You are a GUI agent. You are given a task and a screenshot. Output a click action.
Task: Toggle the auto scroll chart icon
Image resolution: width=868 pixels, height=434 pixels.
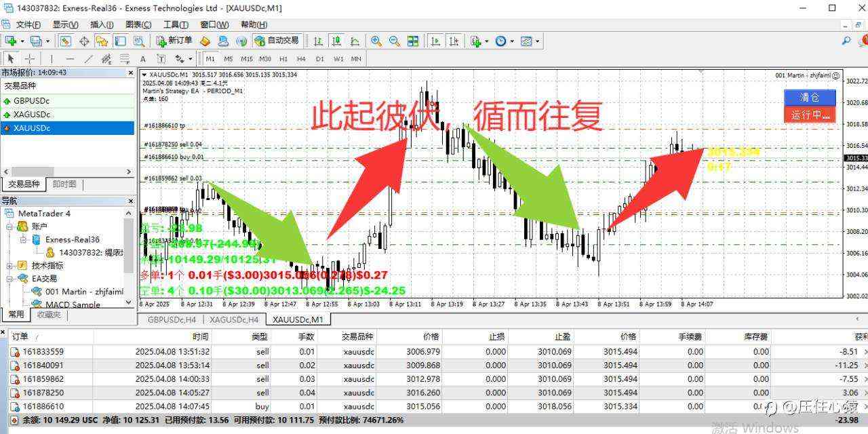(x=436, y=41)
